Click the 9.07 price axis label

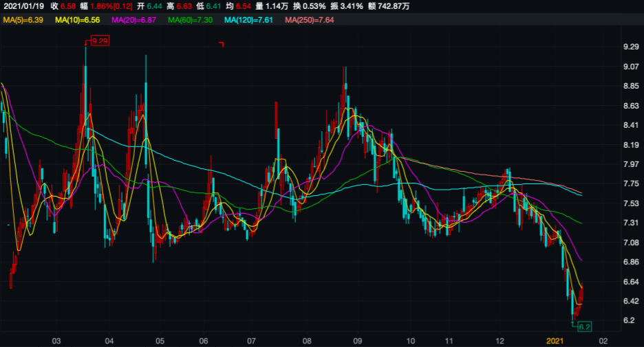[x=631, y=67]
